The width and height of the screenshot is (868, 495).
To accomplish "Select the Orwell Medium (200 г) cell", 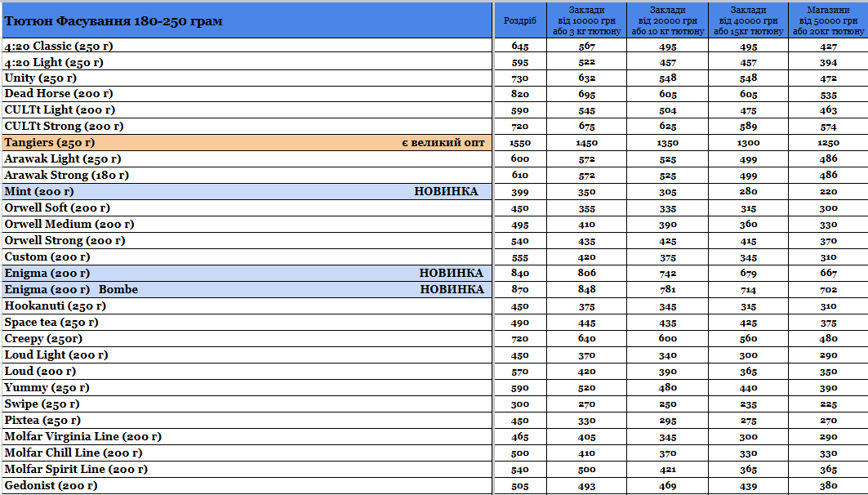I will pos(69,225).
